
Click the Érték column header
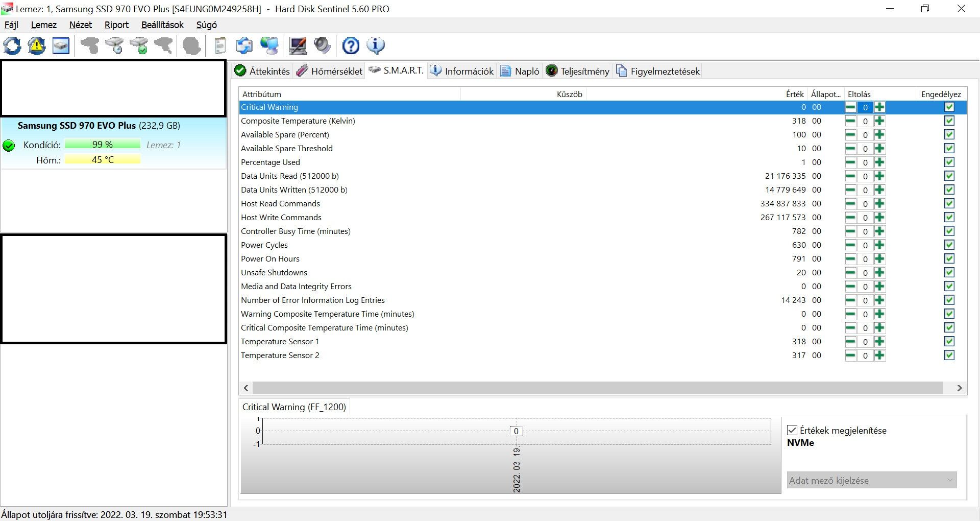click(x=696, y=94)
